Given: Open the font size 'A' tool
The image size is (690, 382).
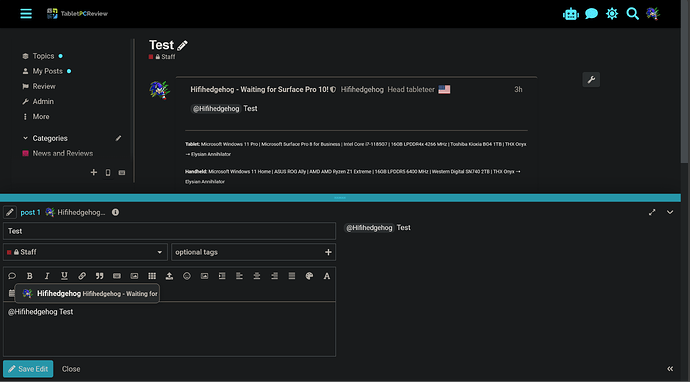Looking at the screenshot, I should pyautogui.click(x=327, y=276).
